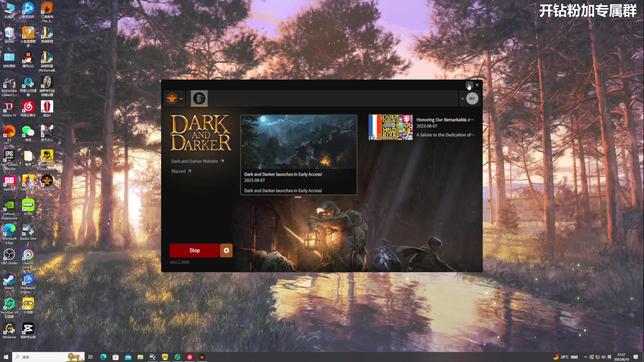Screen dimensions: 644x362
Task: Open 网易UU加速器 desktop icon
Action: coord(28,86)
